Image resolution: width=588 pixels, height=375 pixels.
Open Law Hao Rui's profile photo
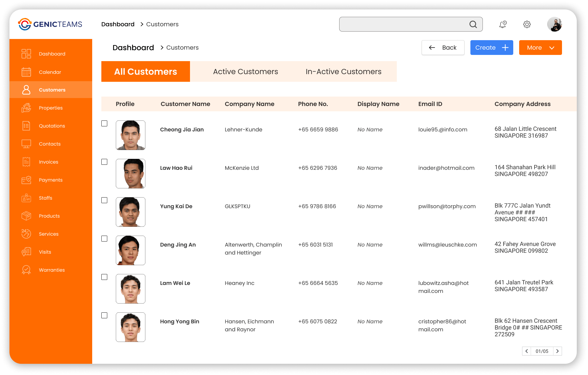[x=131, y=174]
